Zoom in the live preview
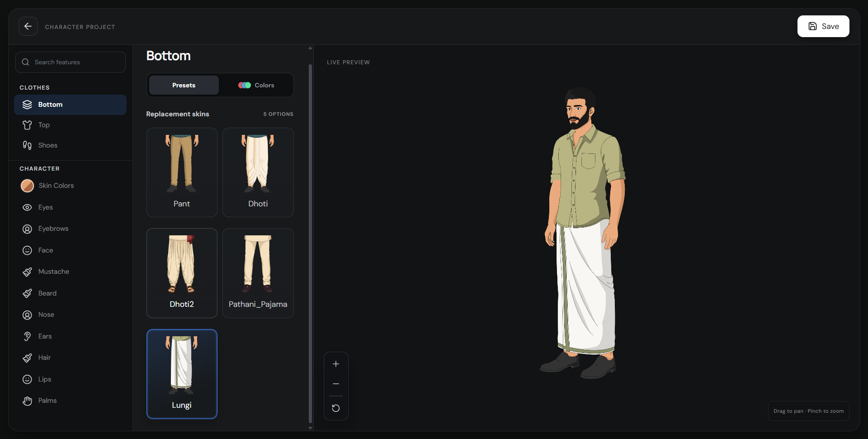This screenshot has height=439, width=868. [x=336, y=364]
